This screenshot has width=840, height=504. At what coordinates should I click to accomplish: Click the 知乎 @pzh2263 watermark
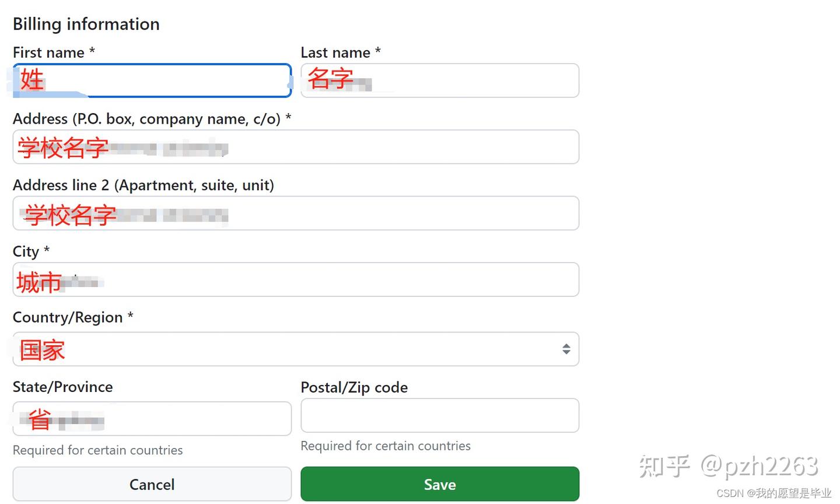[728, 464]
